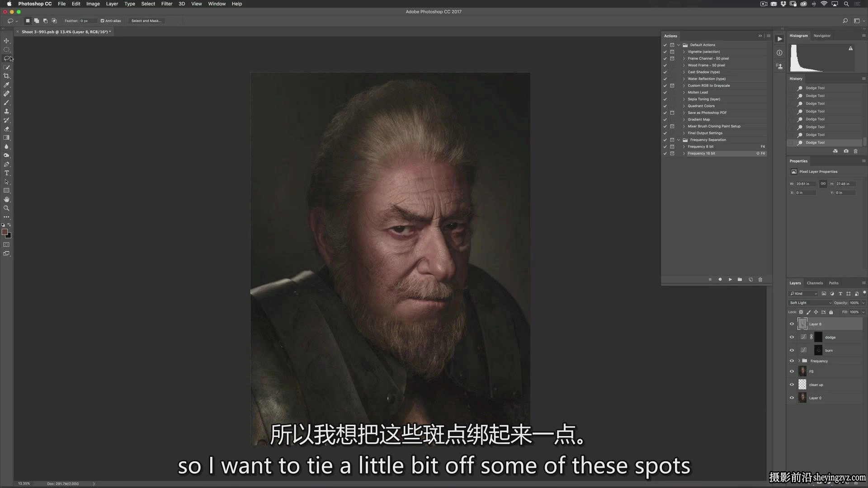Select the Eyedropper tool
Viewport: 868px width, 488px height.
click(x=6, y=85)
